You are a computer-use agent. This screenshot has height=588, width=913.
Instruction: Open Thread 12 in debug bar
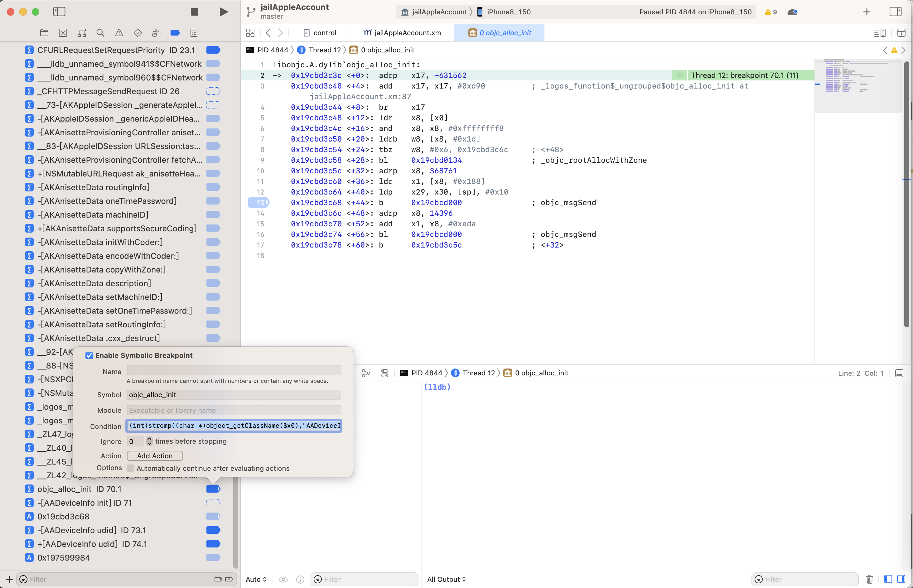(473, 373)
